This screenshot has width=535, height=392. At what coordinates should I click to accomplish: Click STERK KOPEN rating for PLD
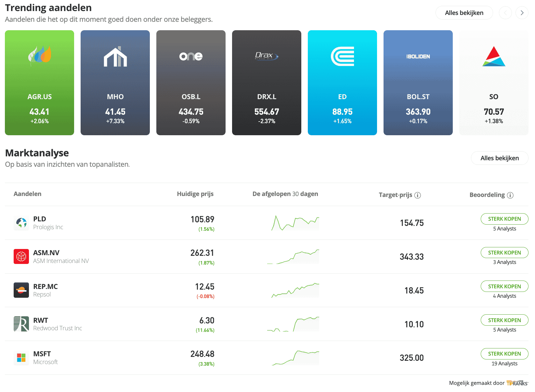pos(504,219)
